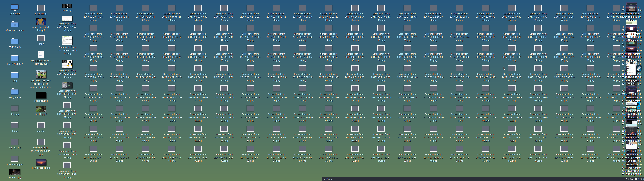This screenshot has height=181, width=644.
Task: Select screenshot 2017-08-26 19-48-07.png icon
Action: pyautogui.click(x=67, y=105)
